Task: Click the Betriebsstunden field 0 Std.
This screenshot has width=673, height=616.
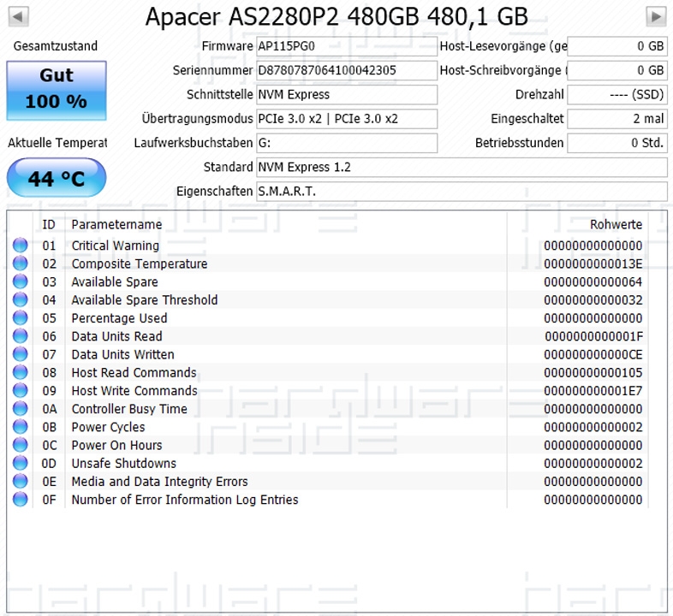Action: [617, 143]
